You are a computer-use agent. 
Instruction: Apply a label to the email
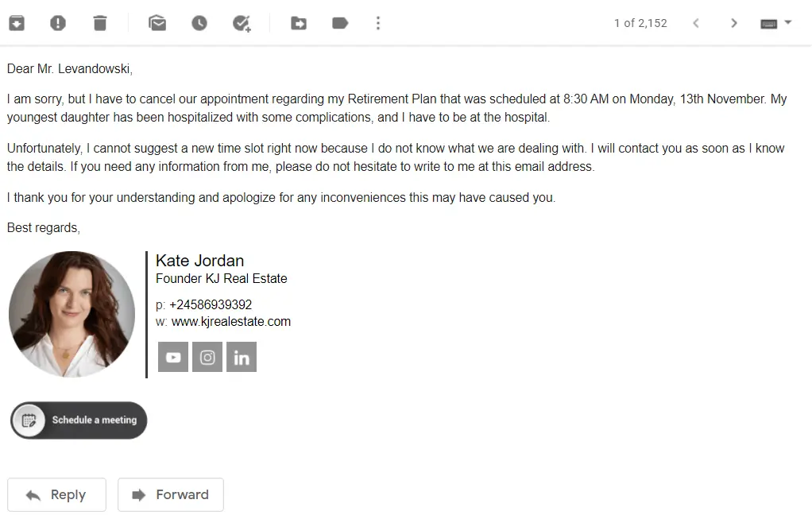coord(340,22)
